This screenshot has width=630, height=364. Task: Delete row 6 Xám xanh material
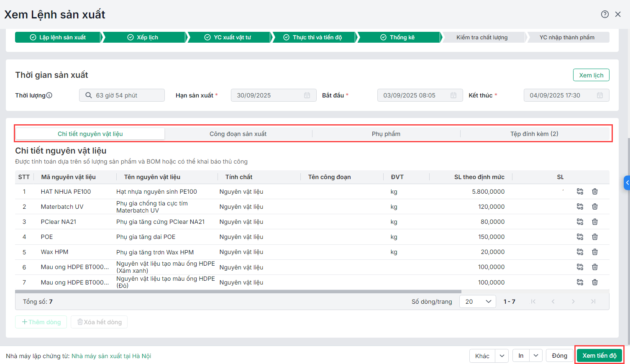pyautogui.click(x=595, y=267)
